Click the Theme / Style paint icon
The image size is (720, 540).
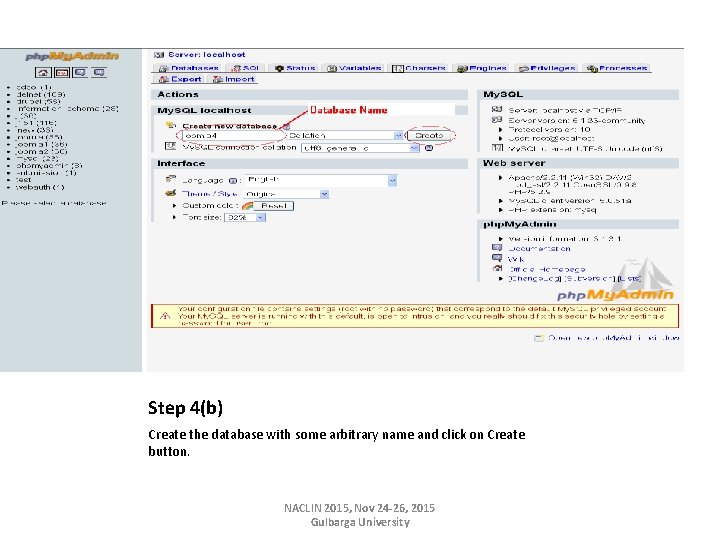171,193
